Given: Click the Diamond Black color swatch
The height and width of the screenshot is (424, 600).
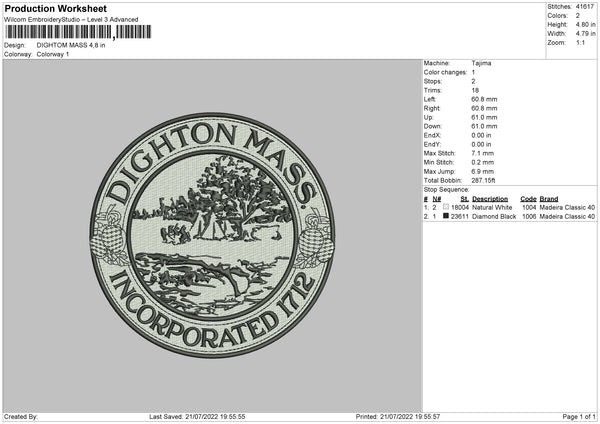Looking at the screenshot, I should click(446, 216).
